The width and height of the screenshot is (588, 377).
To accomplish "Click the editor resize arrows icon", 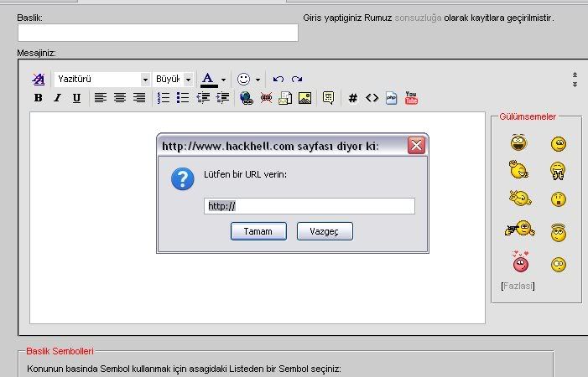I will click(x=575, y=80).
